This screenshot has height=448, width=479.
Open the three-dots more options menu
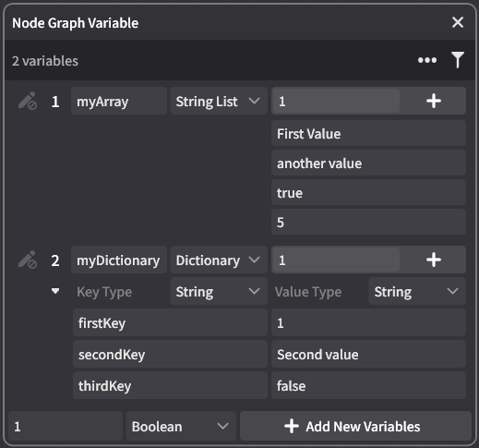point(427,60)
